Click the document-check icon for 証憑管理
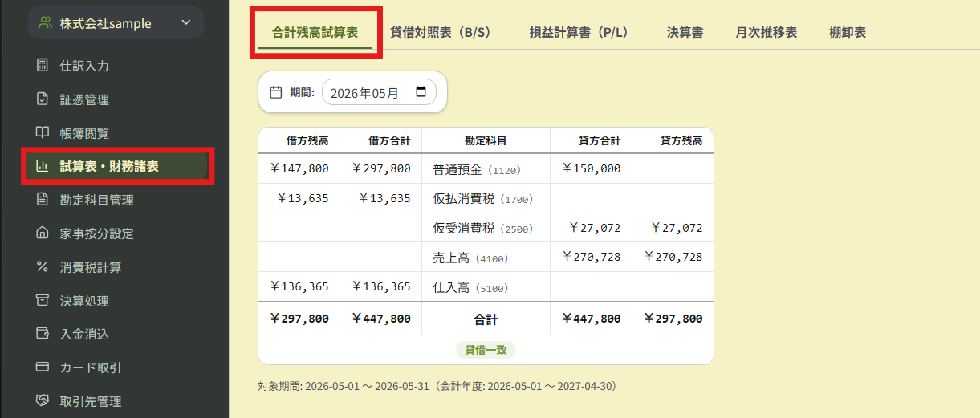This screenshot has height=418, width=980. click(x=43, y=99)
